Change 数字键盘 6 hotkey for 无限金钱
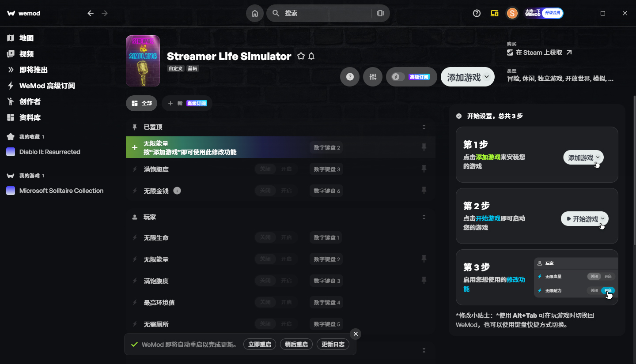 327,191
